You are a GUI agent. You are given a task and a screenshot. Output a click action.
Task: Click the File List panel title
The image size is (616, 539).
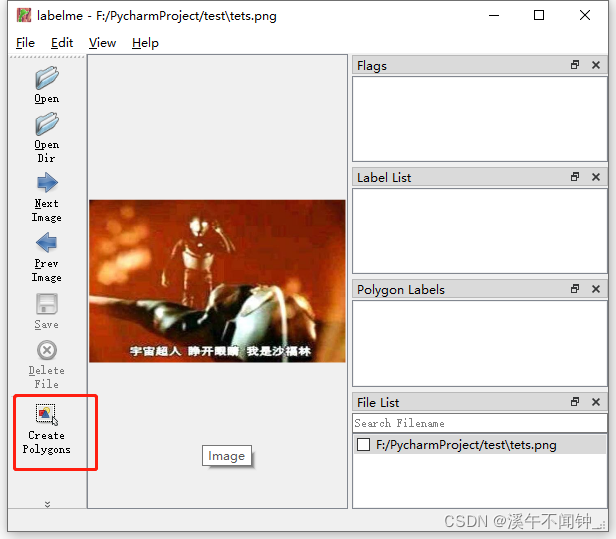point(378,402)
